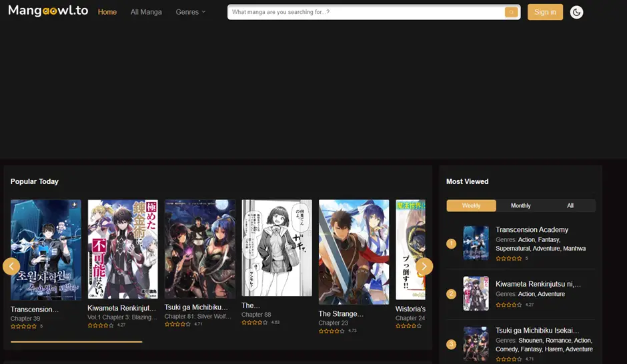Open Tsuki ga Michibiku cover in Popular Today
The image size is (627, 364).
[x=200, y=249]
